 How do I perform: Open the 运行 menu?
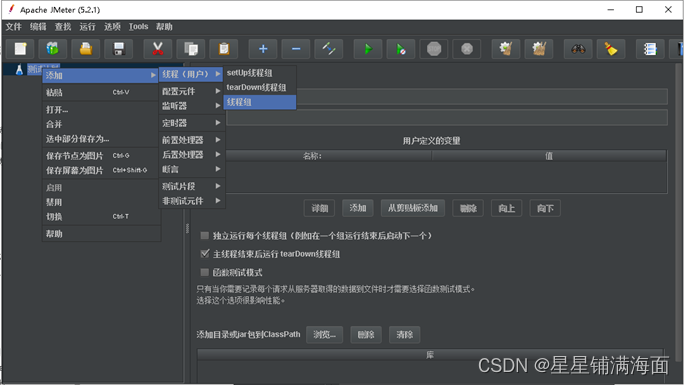pyautogui.click(x=87, y=27)
